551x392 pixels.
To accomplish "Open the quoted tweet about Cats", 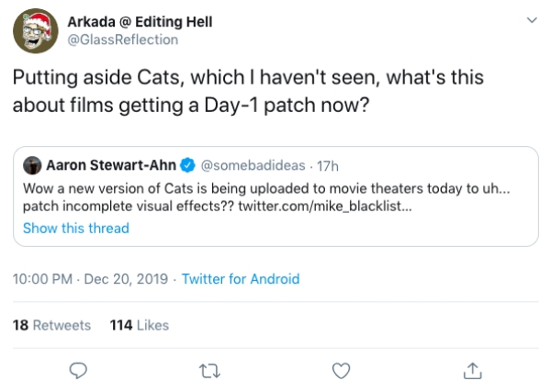I will [275, 198].
